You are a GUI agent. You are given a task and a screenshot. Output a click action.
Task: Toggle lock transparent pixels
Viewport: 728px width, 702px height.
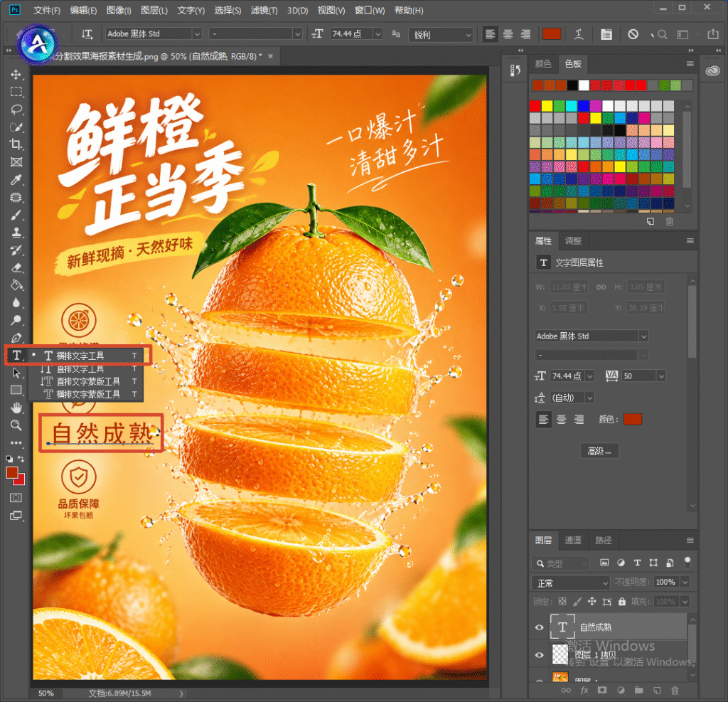(x=562, y=602)
